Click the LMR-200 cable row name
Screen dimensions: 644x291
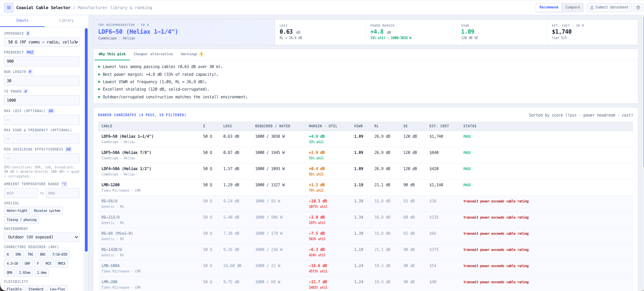[x=110, y=282]
